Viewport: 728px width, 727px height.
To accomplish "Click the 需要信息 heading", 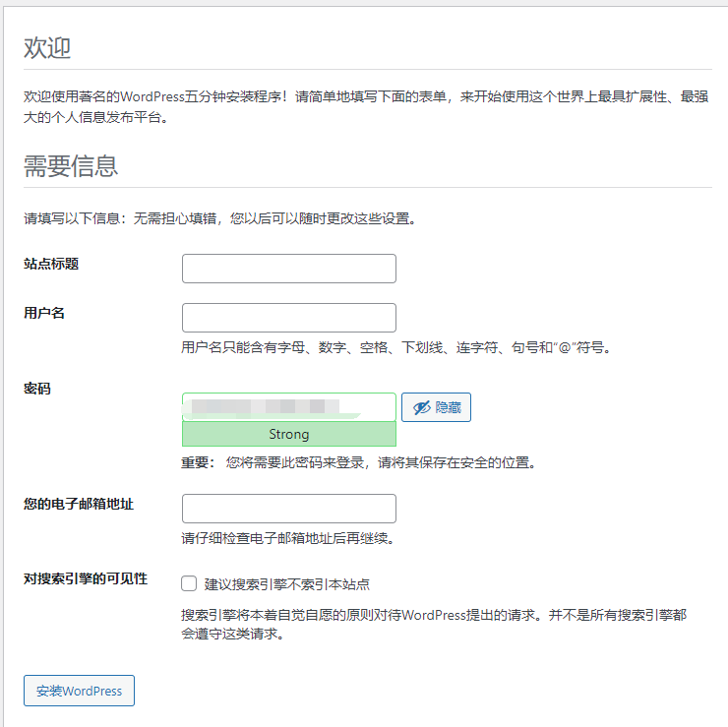I will click(71, 165).
